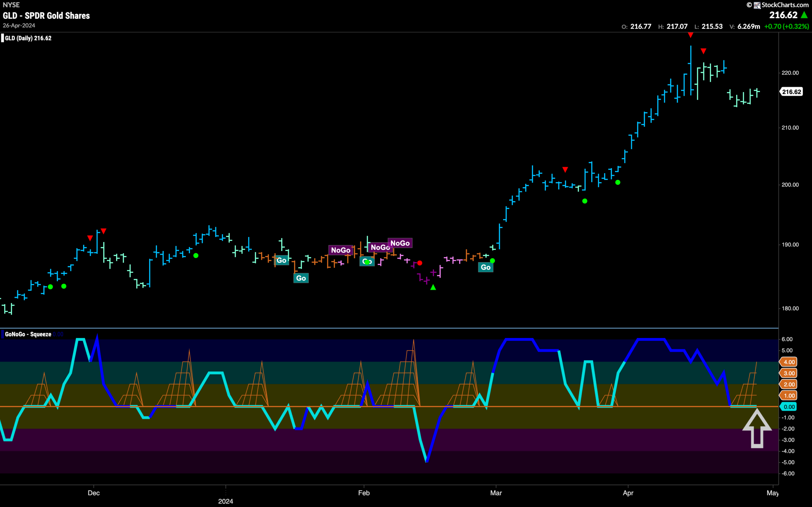Click the 216.62 current price tag
Image resolution: width=812 pixels, height=507 pixels.
pos(792,92)
